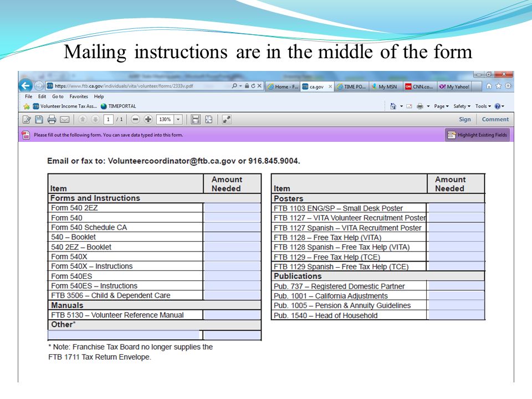Click the browser Forward arrow button
The height and width of the screenshot is (399, 532).
[x=39, y=86]
